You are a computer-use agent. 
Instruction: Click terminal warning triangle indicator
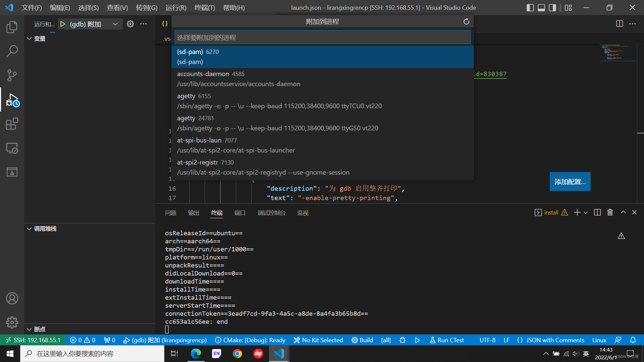(621, 236)
